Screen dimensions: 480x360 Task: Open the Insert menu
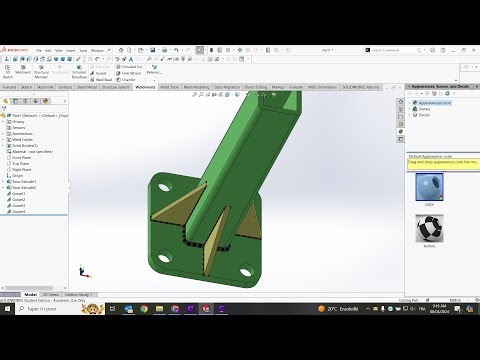point(71,50)
